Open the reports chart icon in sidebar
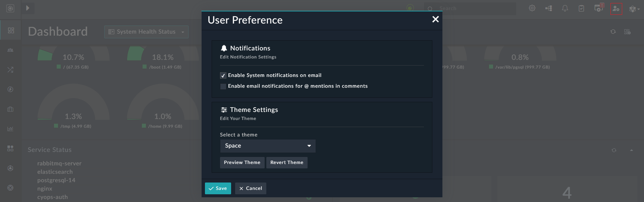644x202 pixels. (10, 129)
